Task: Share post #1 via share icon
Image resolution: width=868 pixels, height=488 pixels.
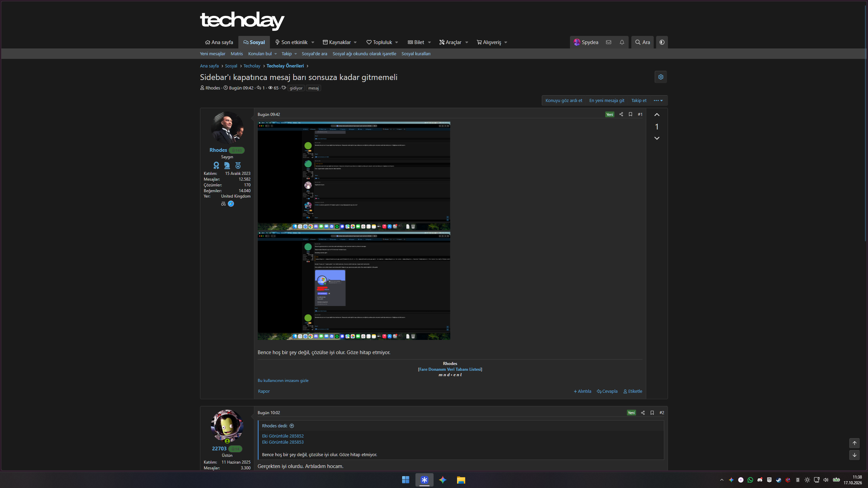Action: (x=621, y=115)
